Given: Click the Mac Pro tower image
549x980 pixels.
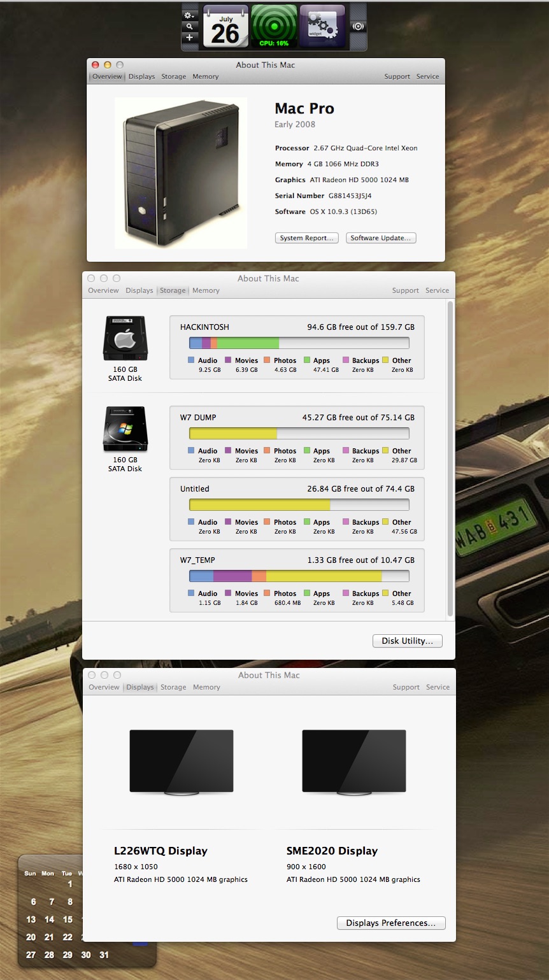Looking at the screenshot, I should [x=181, y=173].
